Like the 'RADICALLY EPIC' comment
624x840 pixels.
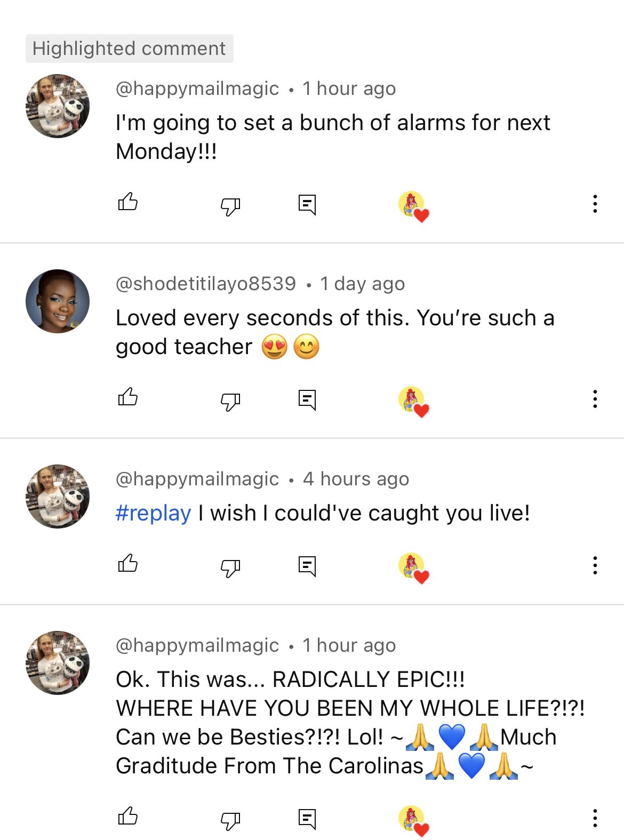tap(128, 818)
